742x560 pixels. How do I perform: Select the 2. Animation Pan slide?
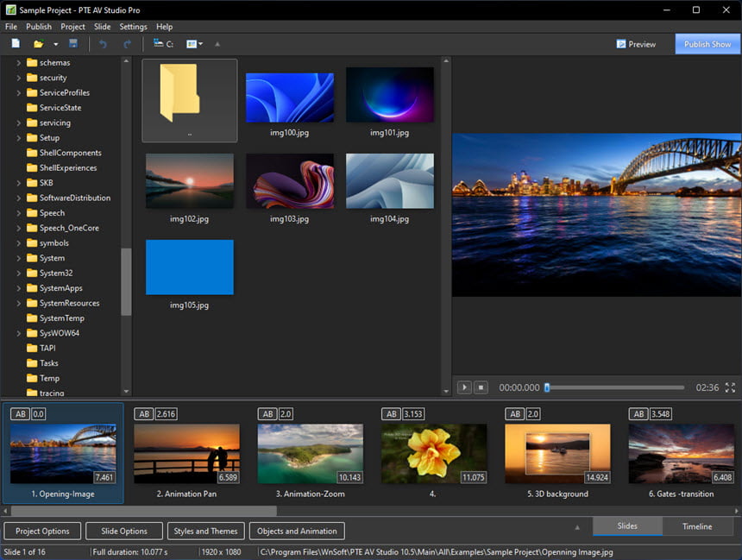(x=186, y=454)
